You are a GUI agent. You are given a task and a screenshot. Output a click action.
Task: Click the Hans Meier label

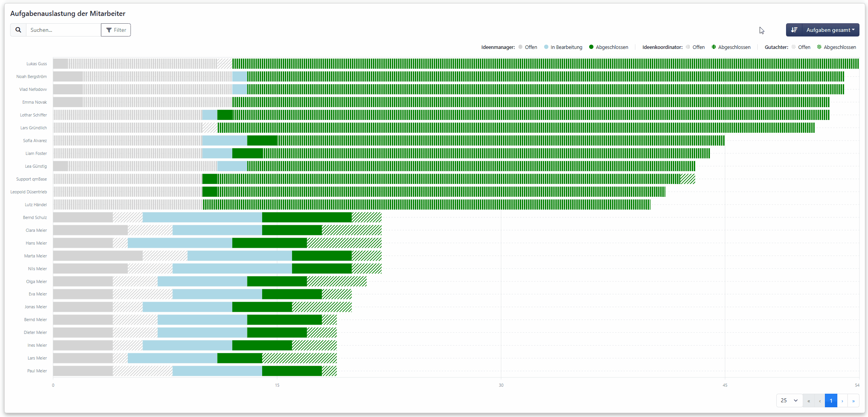coord(36,243)
